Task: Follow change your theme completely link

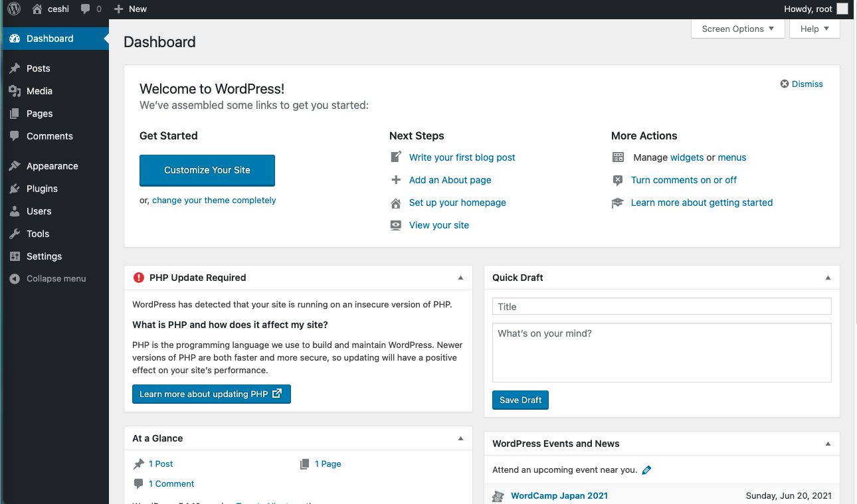Action: (x=214, y=200)
